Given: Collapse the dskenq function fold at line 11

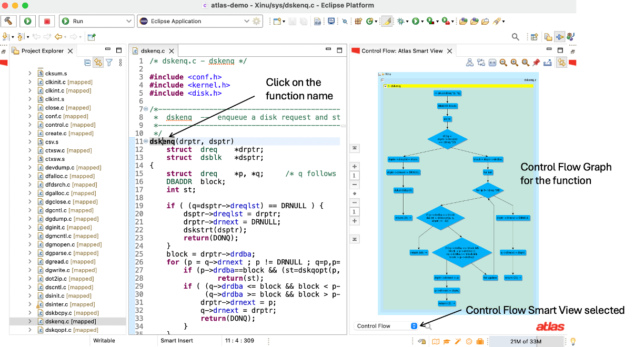Looking at the screenshot, I should [x=146, y=141].
